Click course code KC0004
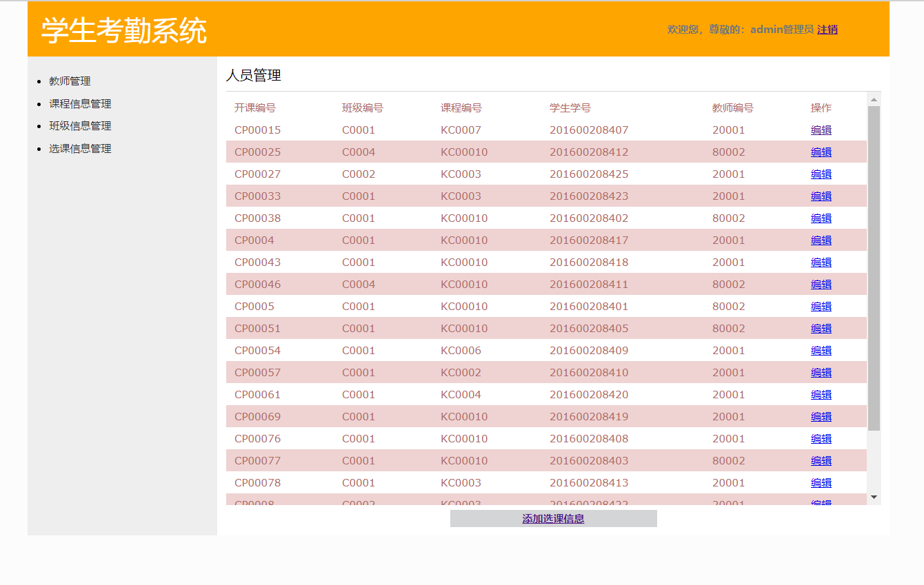Image resolution: width=924 pixels, height=585 pixels. 461,395
